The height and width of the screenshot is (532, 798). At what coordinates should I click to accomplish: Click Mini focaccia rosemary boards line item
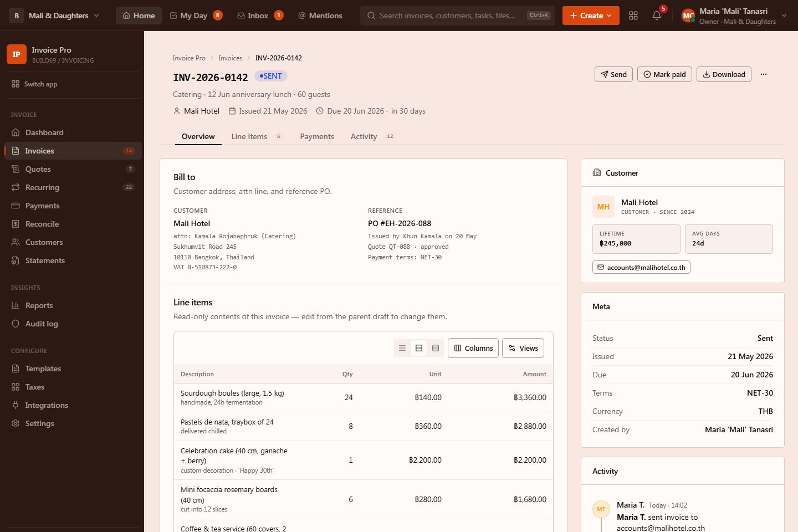pos(364,499)
